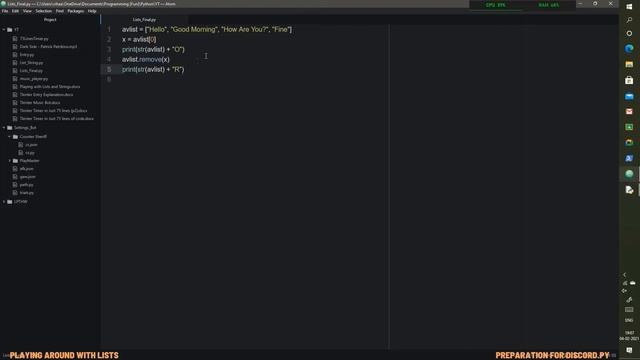Open the document-pen icon on taskbar
This screenshot has width=640, height=360.
coord(629,190)
